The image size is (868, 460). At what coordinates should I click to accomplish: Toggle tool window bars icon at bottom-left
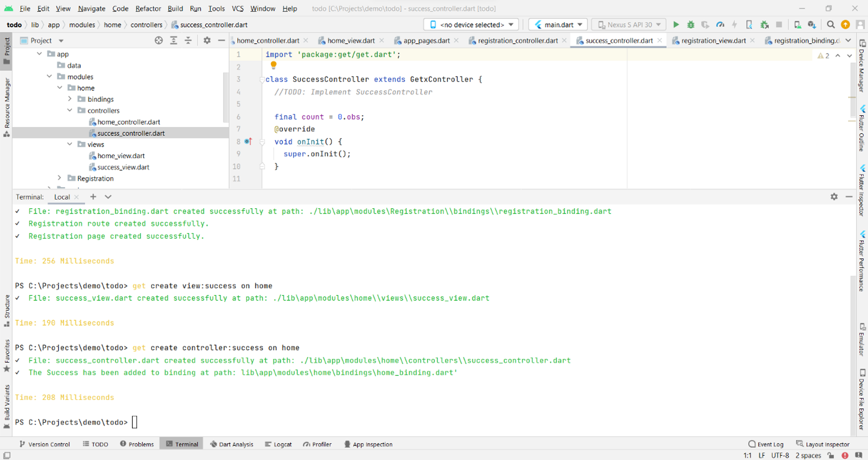click(7, 455)
